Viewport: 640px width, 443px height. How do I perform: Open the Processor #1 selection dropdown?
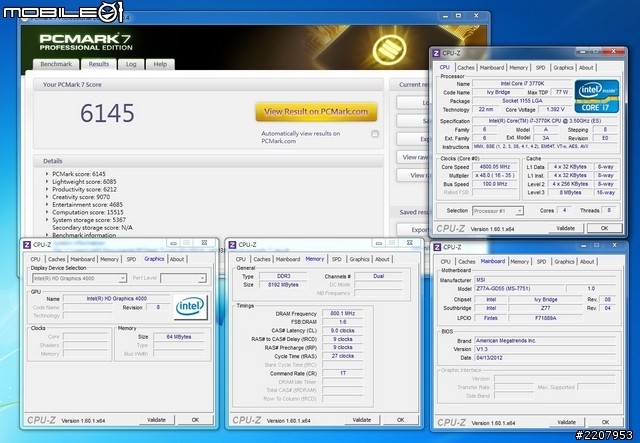click(x=498, y=211)
